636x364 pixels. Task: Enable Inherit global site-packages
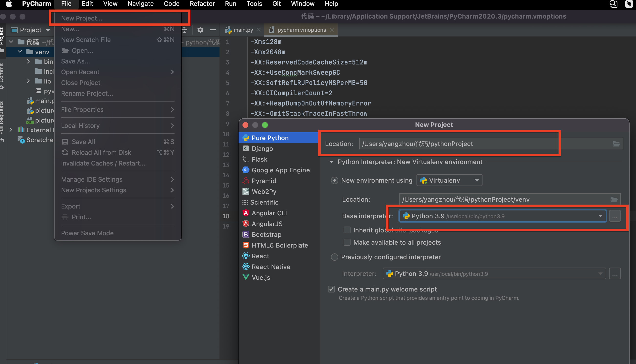[347, 230]
